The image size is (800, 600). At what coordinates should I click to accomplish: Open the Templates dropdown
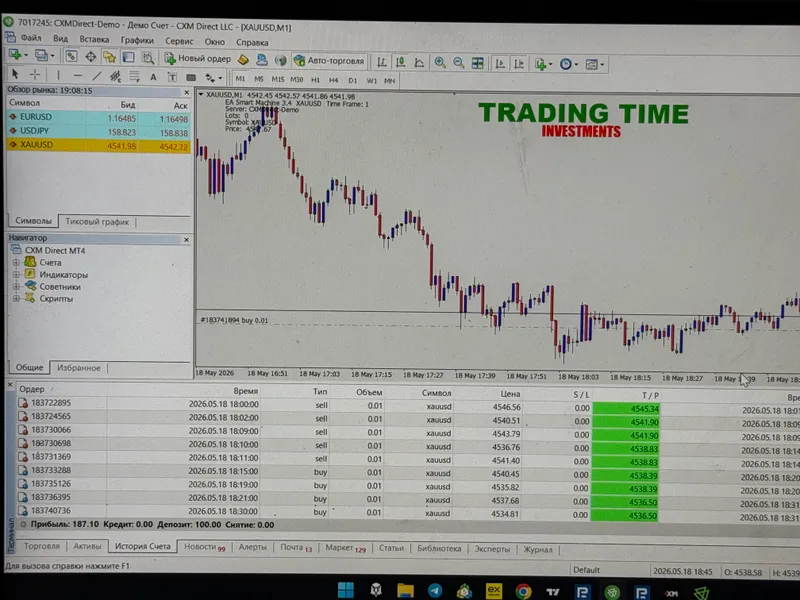594,65
